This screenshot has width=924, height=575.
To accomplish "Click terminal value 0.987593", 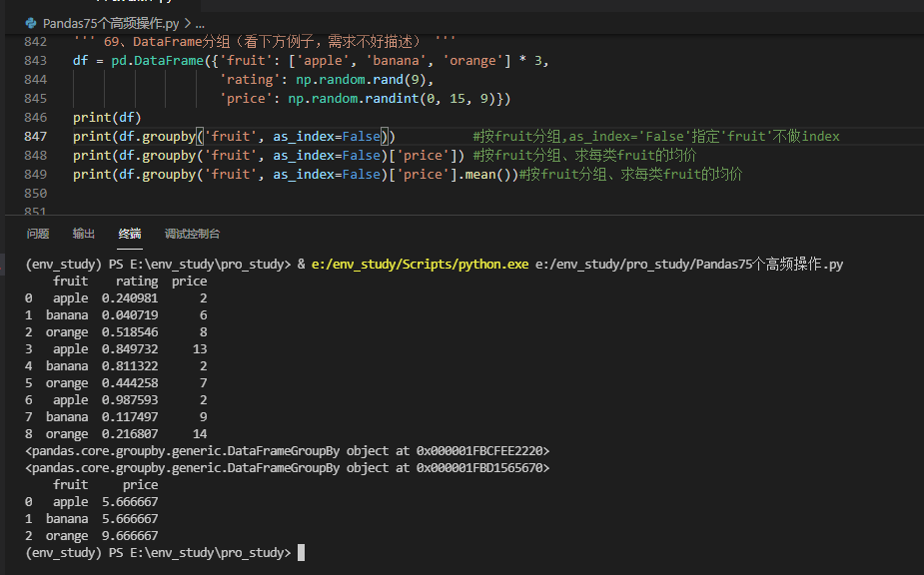I will 130,400.
